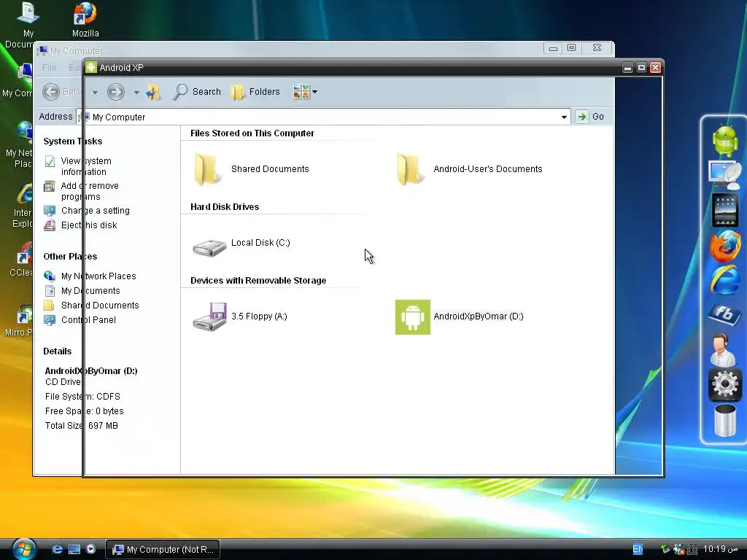The width and height of the screenshot is (747, 560).
Task: Click Internet Explorer quick launch icon
Action: pos(57,550)
